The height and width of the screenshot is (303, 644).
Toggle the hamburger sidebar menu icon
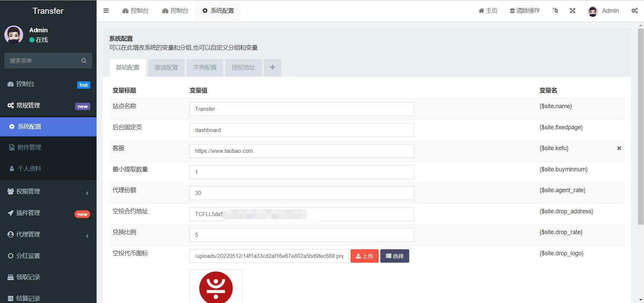[106, 11]
